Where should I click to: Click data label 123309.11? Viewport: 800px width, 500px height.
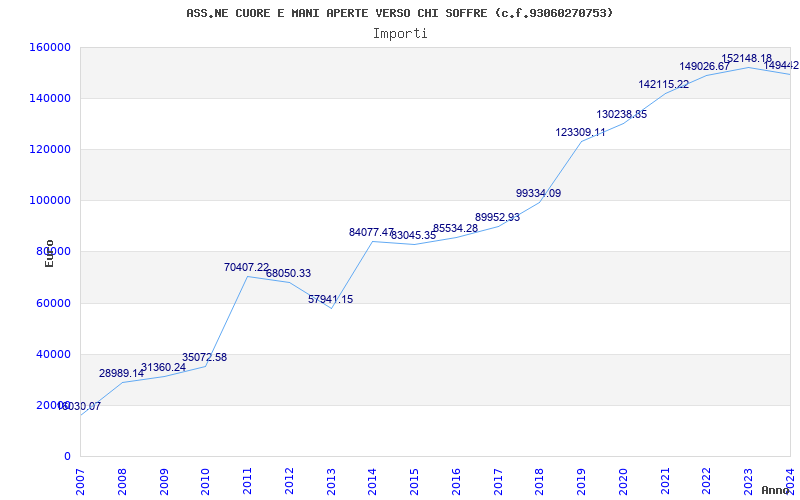[x=581, y=133]
